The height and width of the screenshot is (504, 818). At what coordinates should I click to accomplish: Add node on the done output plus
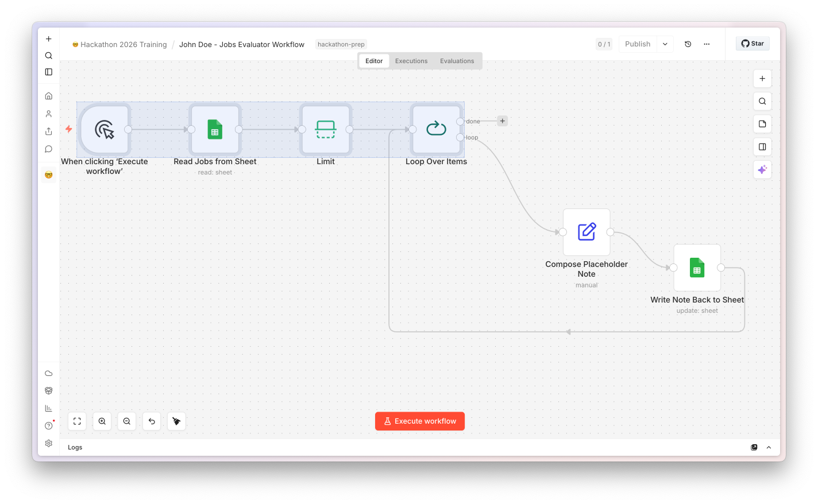coord(503,121)
